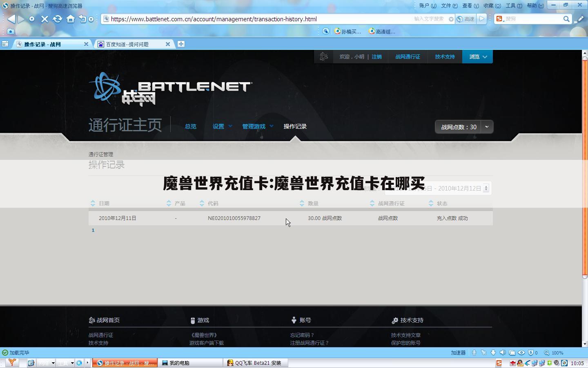Close the 百度知道--提问问题 tab

[x=167, y=44]
